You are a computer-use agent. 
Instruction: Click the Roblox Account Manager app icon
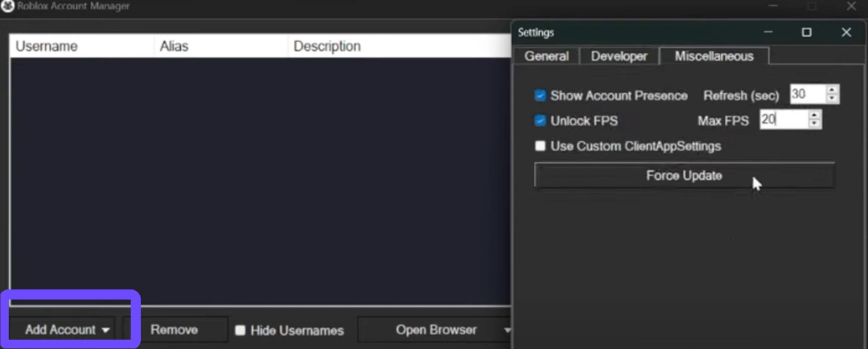pos(7,7)
